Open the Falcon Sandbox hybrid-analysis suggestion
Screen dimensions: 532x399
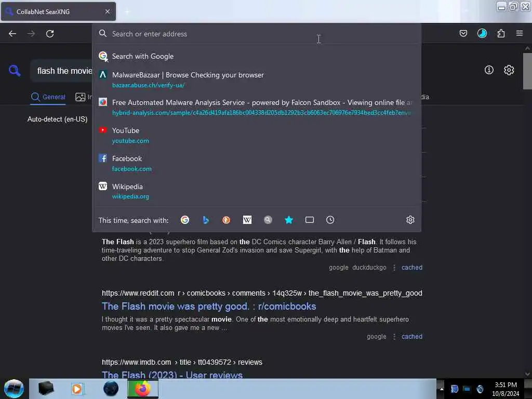[257, 107]
